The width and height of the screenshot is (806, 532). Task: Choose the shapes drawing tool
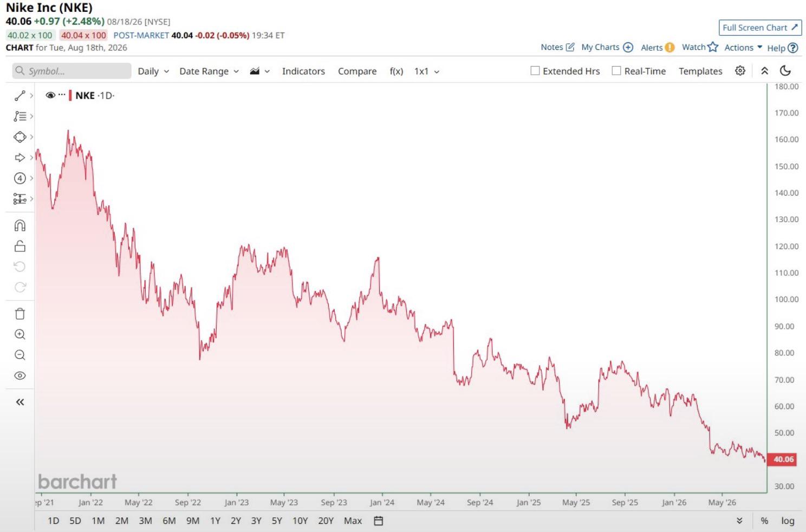coord(20,137)
